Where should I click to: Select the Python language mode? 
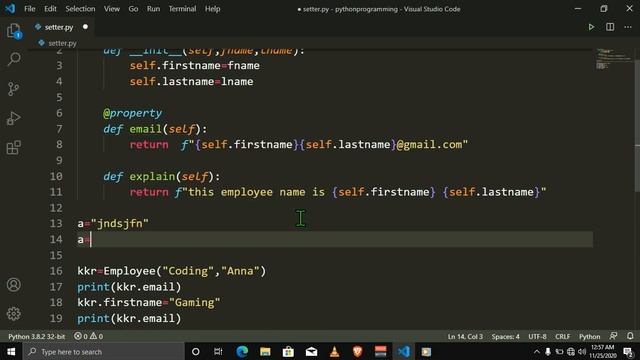(x=589, y=336)
